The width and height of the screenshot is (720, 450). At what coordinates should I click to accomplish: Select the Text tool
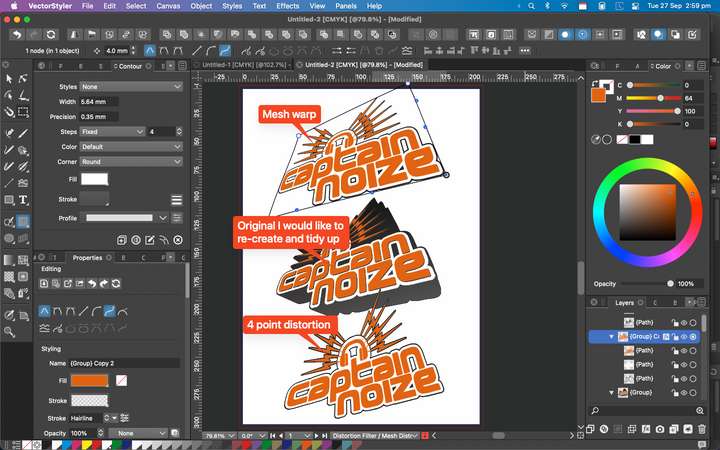pos(23,200)
